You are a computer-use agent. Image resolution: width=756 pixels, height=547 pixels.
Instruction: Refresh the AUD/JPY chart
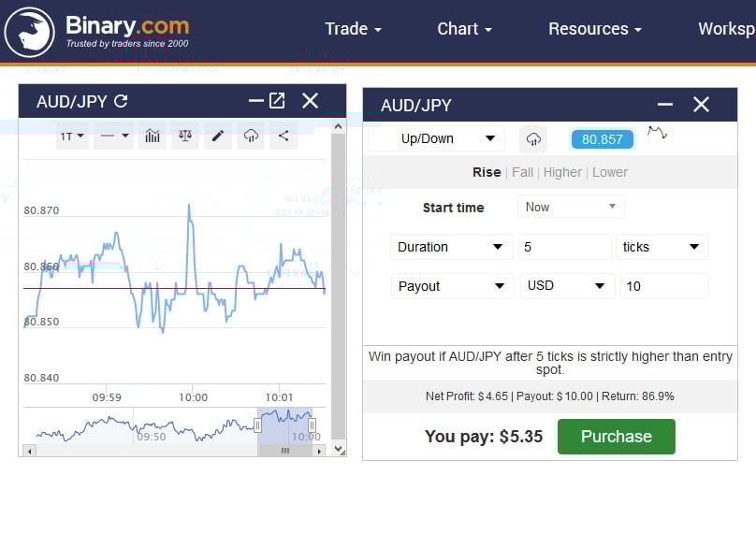121,101
